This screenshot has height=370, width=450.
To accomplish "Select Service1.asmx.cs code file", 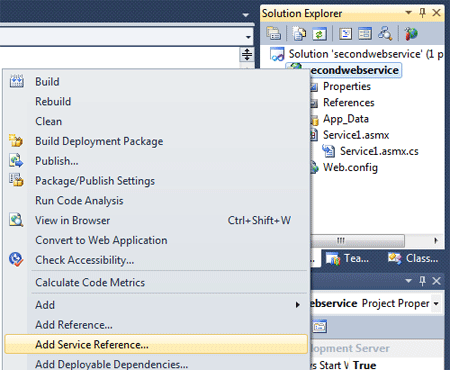I will (379, 151).
